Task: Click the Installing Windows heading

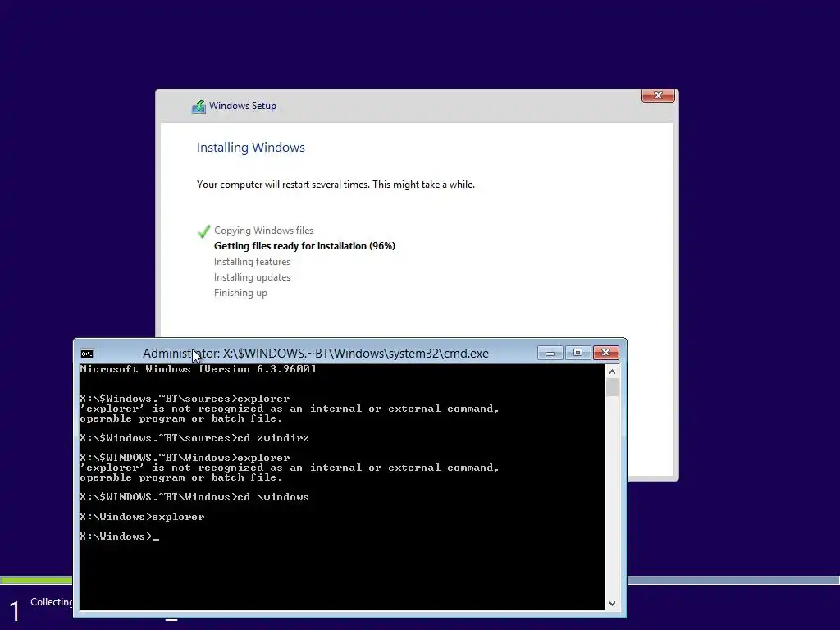Action: 251,148
